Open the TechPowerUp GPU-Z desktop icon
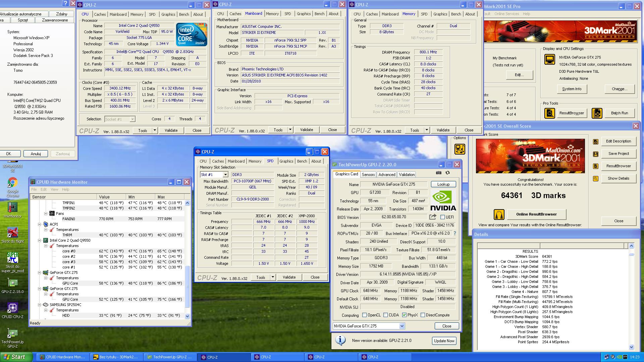644x362 pixels. tap(12, 338)
